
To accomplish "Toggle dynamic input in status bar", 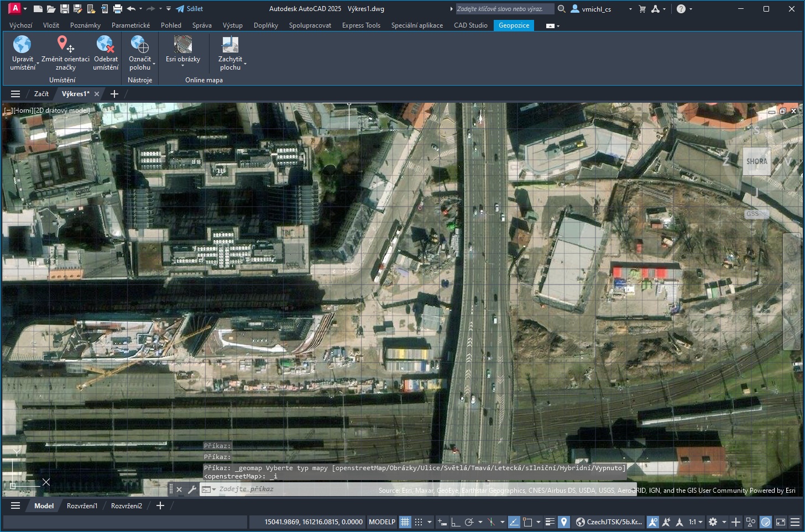I will click(x=442, y=522).
